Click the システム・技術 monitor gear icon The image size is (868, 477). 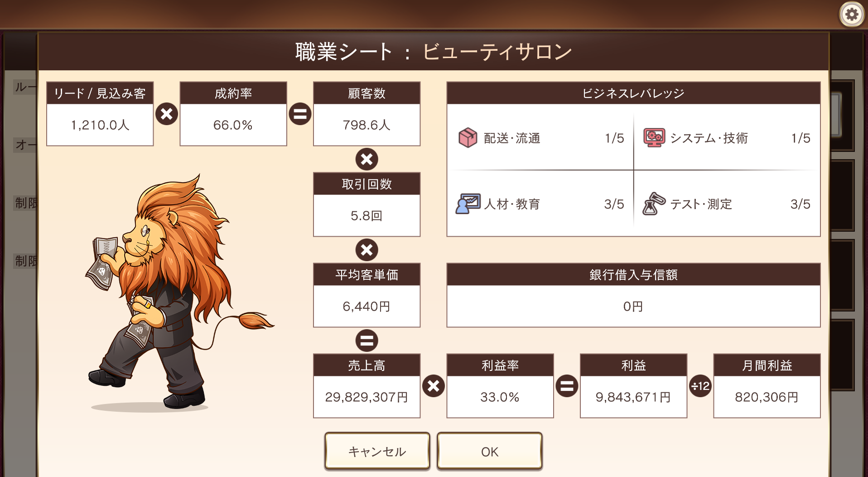654,138
